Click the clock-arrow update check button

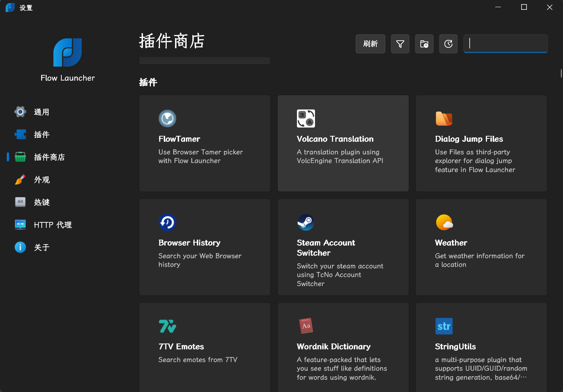pyautogui.click(x=448, y=44)
